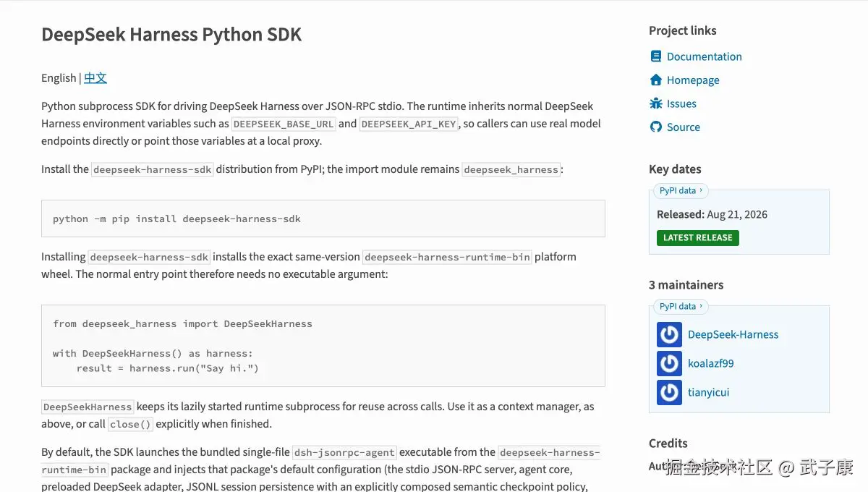Open the Source repository link
This screenshot has height=492, width=868.
[x=684, y=127]
